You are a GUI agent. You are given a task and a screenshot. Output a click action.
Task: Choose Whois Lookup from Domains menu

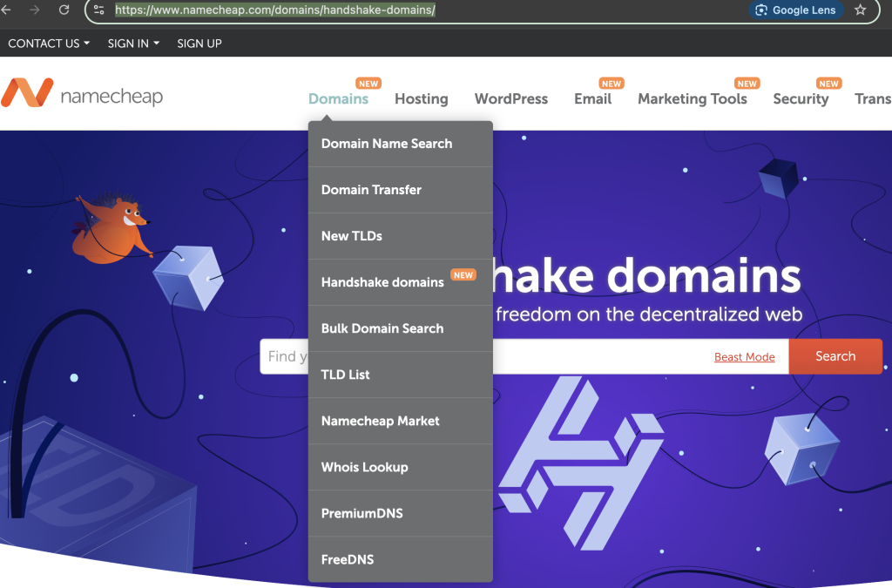click(x=364, y=467)
